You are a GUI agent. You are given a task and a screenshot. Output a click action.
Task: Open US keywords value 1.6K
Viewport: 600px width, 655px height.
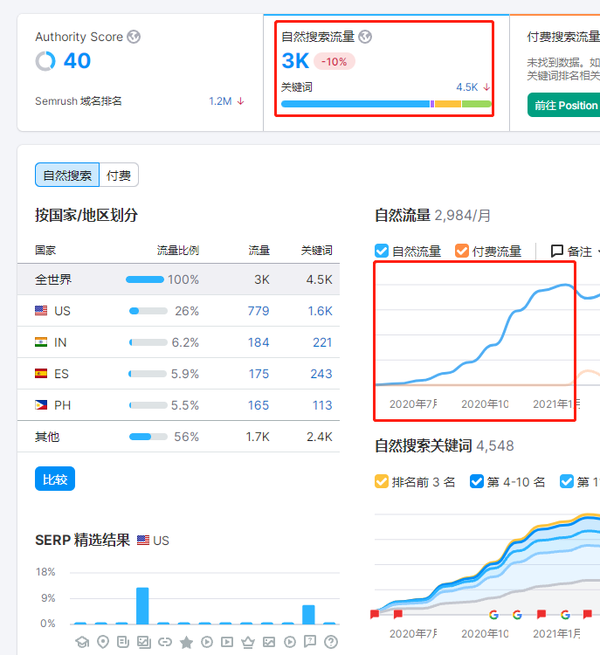pos(320,311)
